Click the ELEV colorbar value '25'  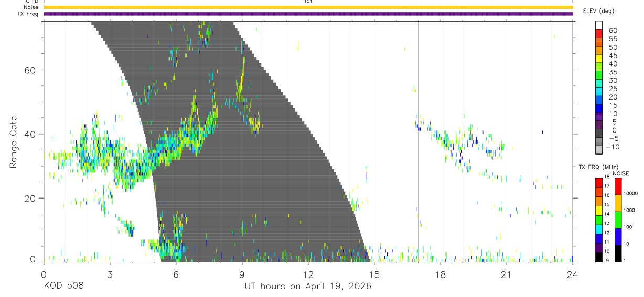point(613,89)
